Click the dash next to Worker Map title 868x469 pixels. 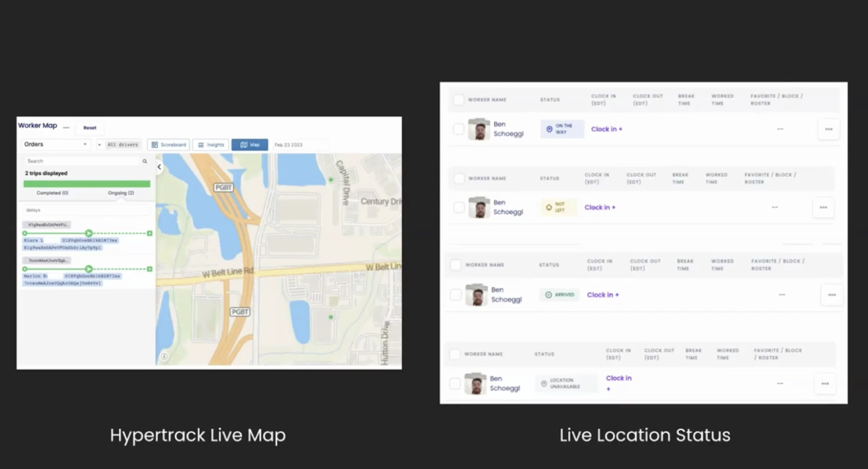66,128
